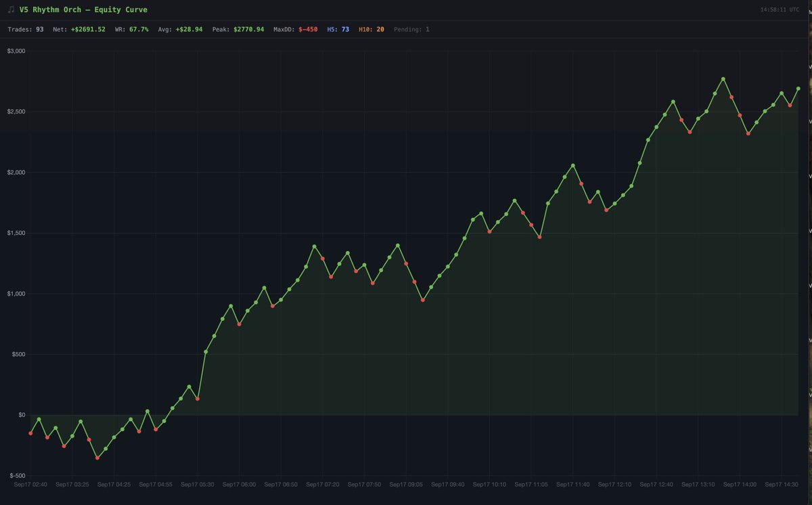Click the Peak $2770.94 value
Viewport: 812px width, 505px height.
[249, 29]
